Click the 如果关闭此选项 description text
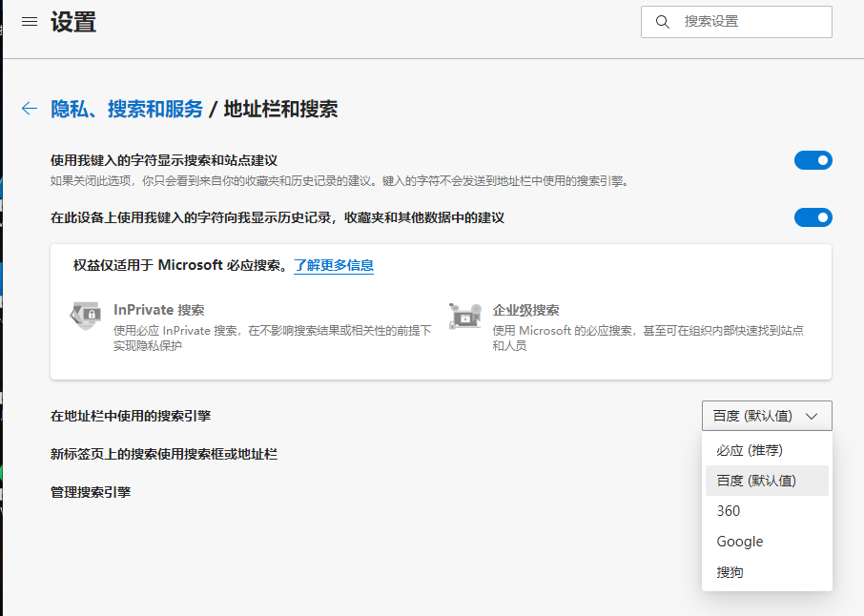The height and width of the screenshot is (616, 864). (340, 181)
